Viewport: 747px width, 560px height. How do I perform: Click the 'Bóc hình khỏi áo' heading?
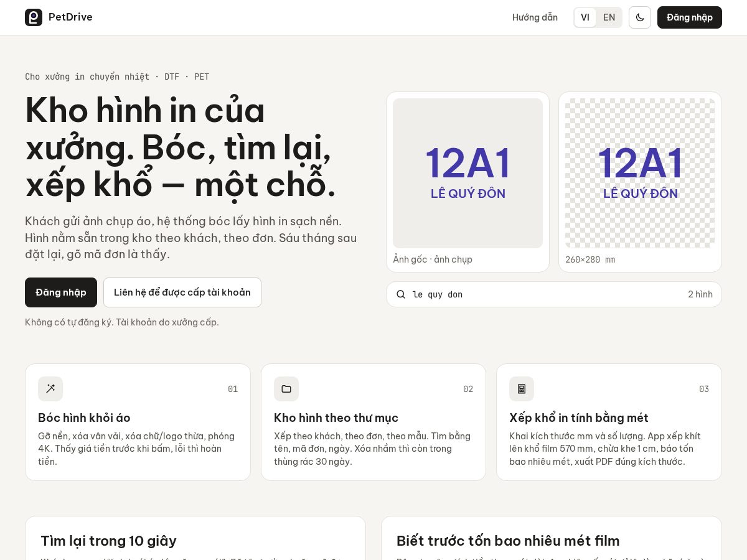[x=84, y=418]
